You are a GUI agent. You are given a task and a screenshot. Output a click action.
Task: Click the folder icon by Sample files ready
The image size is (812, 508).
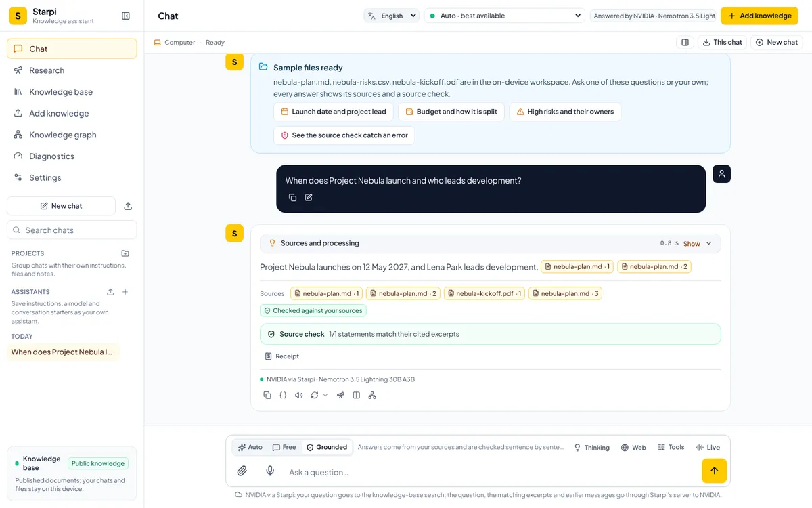tap(263, 66)
